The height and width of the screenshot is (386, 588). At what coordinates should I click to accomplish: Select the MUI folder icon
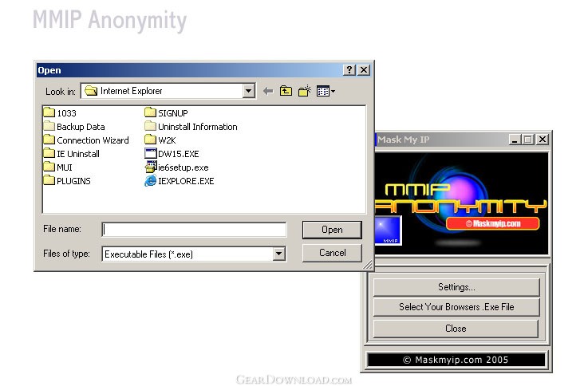pos(49,167)
